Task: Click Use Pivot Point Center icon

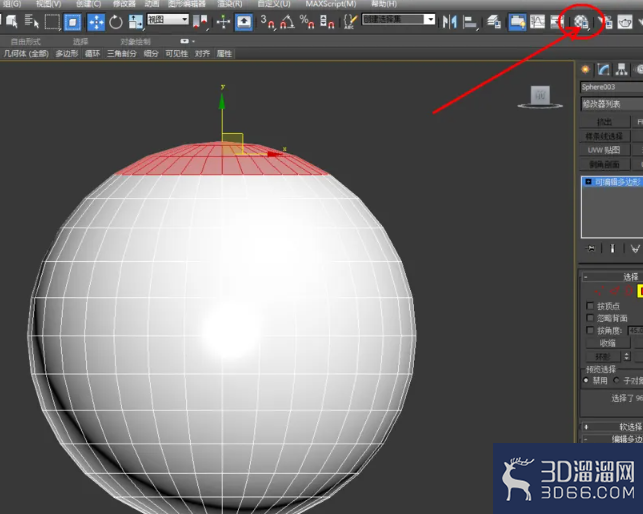Action: click(x=201, y=22)
